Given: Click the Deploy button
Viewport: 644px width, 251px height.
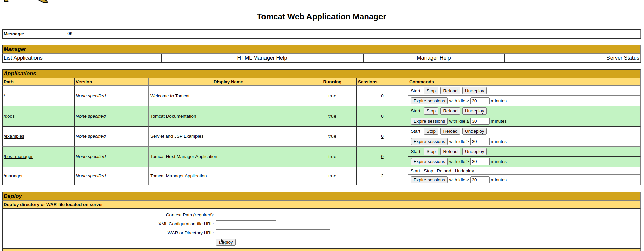Looking at the screenshot, I should (x=226, y=242).
